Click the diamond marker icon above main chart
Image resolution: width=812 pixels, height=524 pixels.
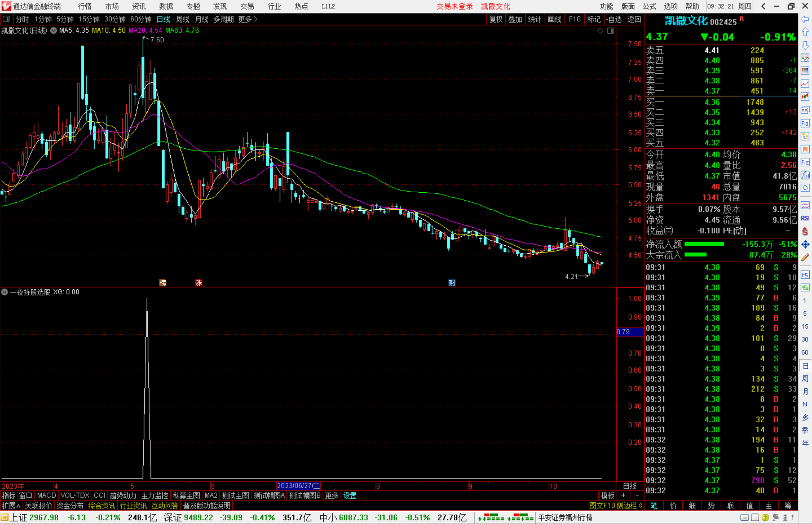point(600,31)
